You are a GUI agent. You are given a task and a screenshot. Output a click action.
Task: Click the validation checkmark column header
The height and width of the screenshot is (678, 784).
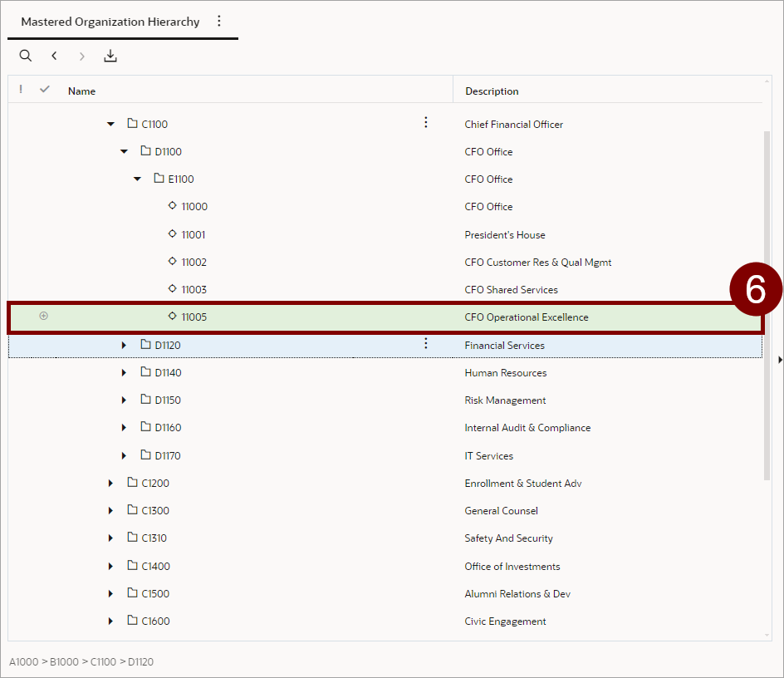click(x=45, y=90)
